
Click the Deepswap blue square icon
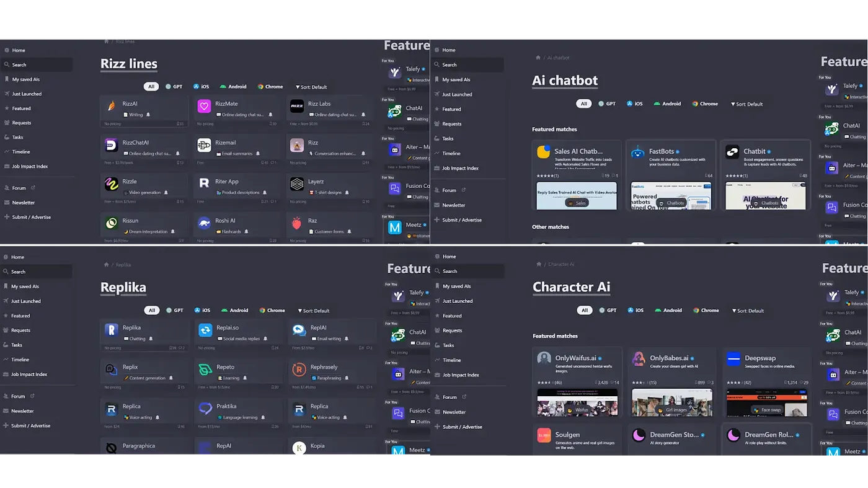733,358
